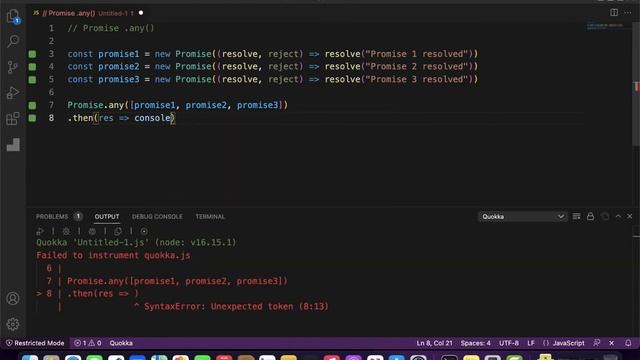The height and width of the screenshot is (360, 640).
Task: Open the Run and Debug view
Action: coord(13,93)
